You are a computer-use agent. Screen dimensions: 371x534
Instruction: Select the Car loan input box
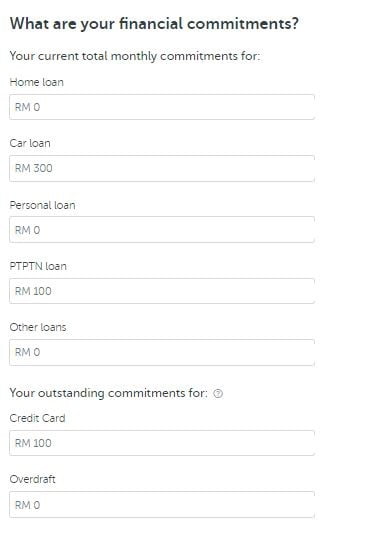[162, 168]
